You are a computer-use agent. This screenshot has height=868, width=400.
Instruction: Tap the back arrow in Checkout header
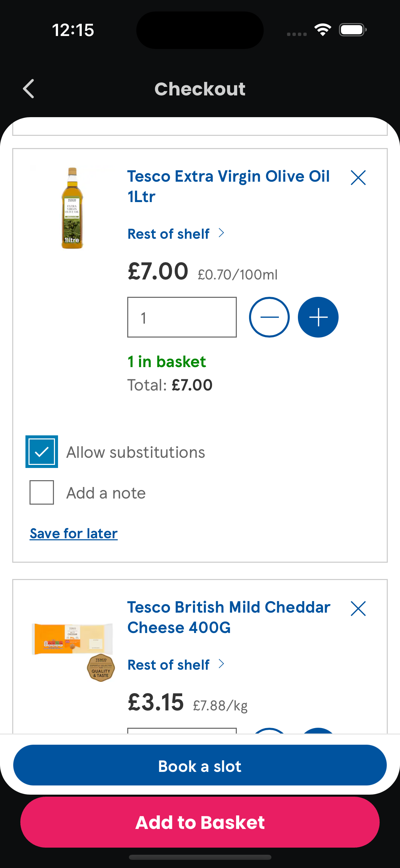[29, 89]
